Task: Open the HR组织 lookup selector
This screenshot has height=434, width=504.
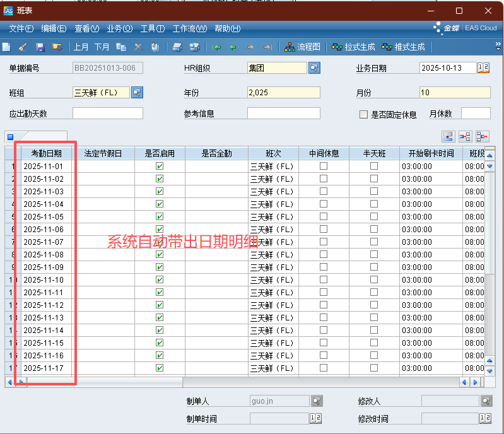Action: click(314, 68)
